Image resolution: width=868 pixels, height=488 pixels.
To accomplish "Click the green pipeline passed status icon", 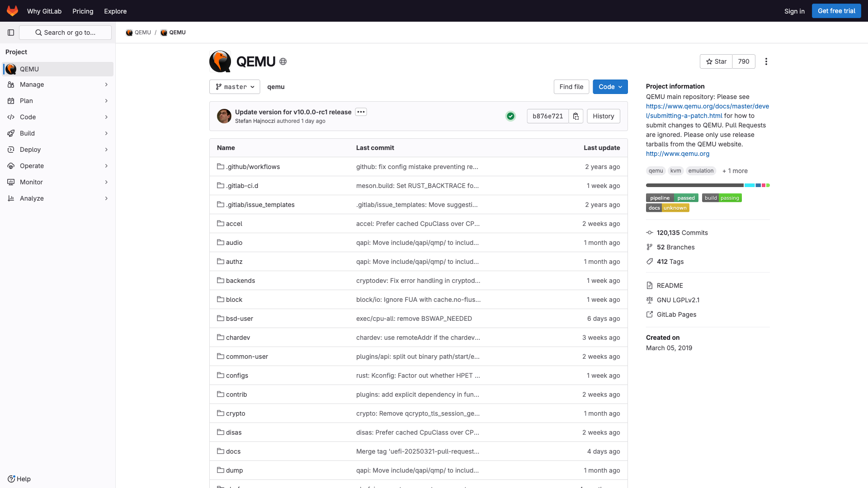I will (510, 116).
